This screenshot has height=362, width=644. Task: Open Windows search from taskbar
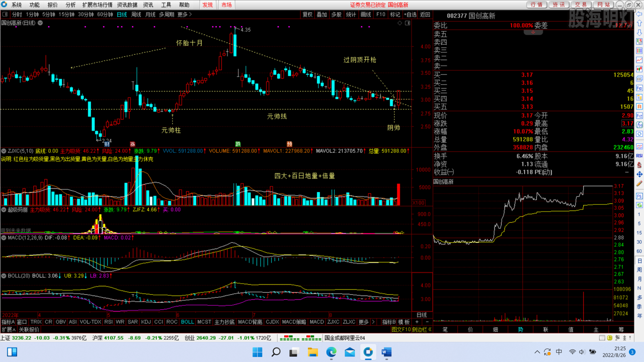pyautogui.click(x=276, y=351)
